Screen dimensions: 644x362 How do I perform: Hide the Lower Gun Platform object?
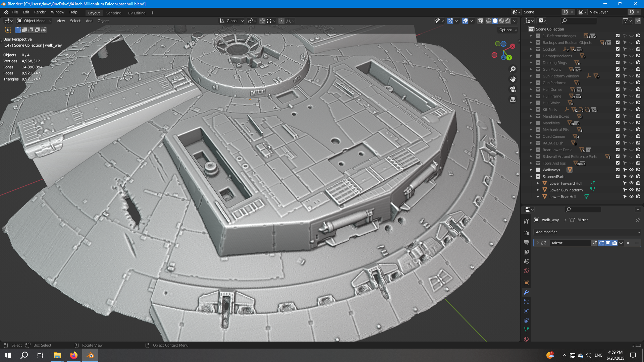[631, 190]
